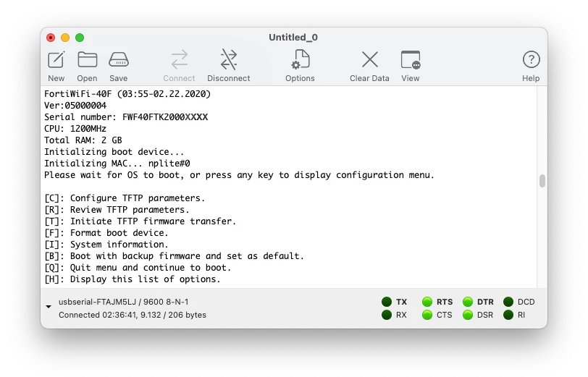Open Help with the question mark icon

coord(531,59)
